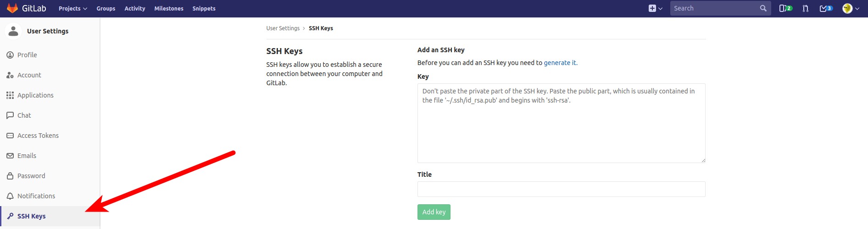Click the User Settings avatar icon
This screenshot has width=868, height=229.
click(x=13, y=31)
